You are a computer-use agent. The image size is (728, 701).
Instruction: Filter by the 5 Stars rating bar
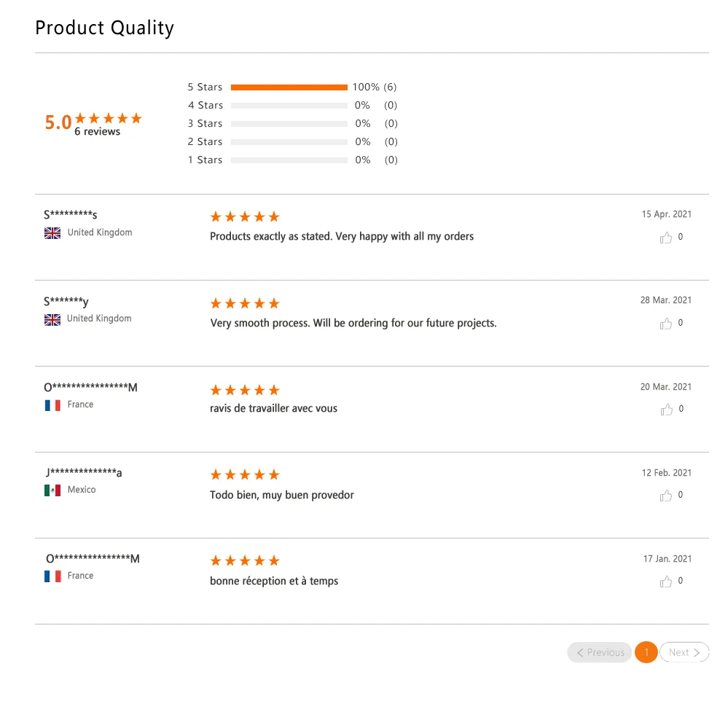(289, 87)
